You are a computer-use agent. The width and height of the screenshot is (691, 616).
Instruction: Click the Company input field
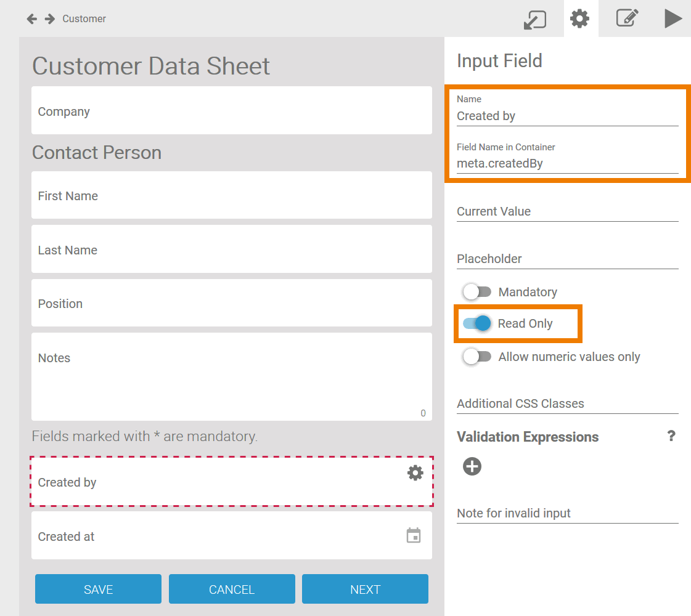tap(231, 111)
